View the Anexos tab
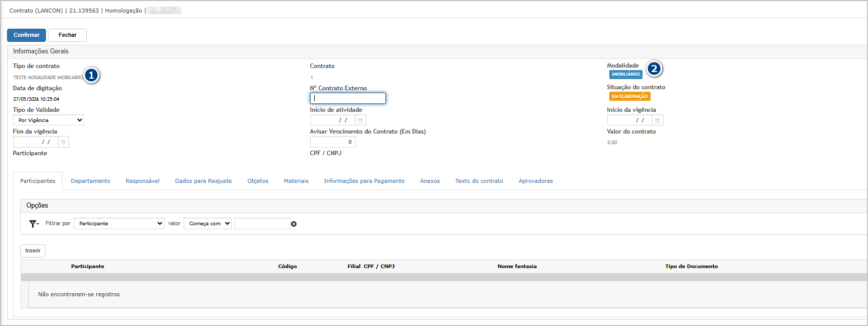Image resolution: width=868 pixels, height=326 pixels. click(x=430, y=181)
